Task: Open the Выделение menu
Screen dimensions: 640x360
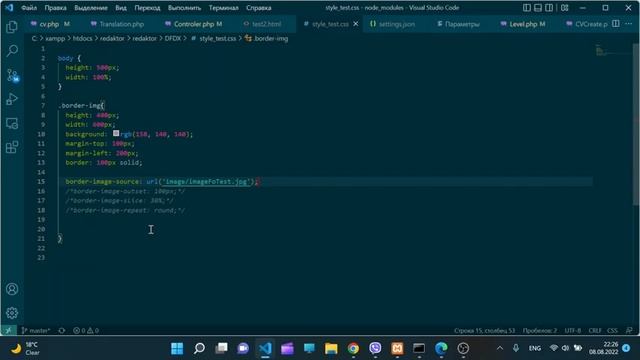Action: [x=91, y=8]
